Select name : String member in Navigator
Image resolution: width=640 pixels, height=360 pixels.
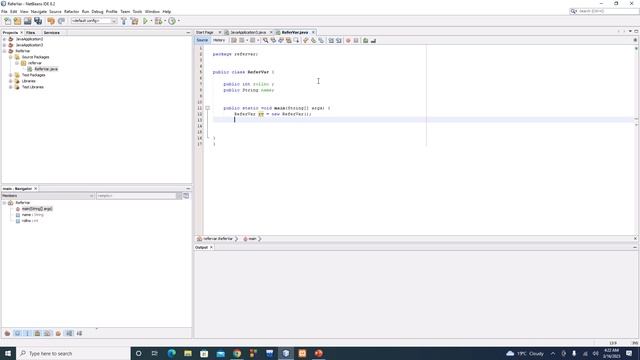(32, 215)
